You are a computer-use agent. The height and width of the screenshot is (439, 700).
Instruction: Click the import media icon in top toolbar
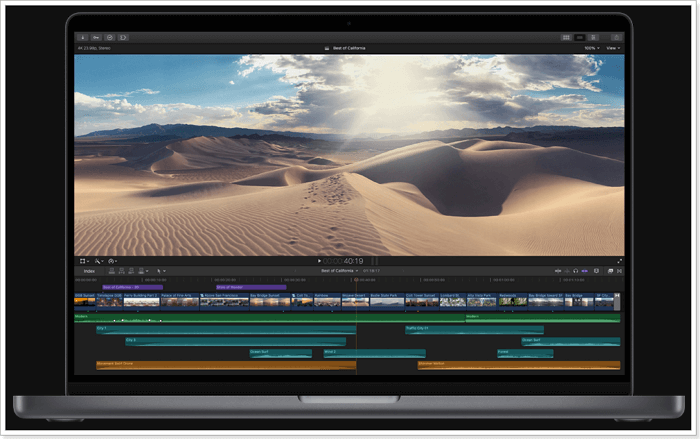point(81,37)
